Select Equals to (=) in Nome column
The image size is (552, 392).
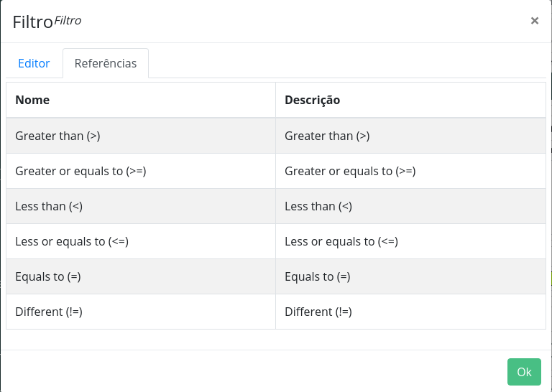coord(141,276)
